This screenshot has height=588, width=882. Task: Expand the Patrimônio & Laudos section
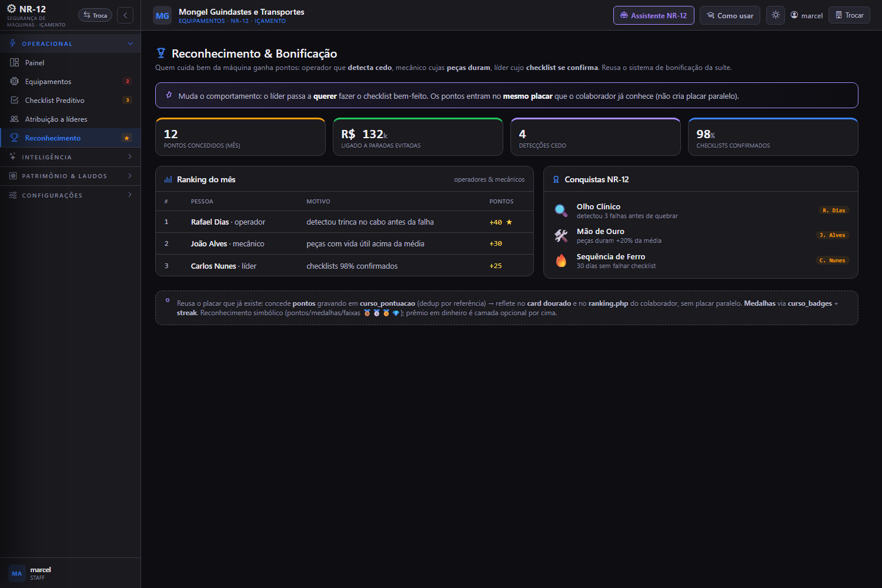pos(71,176)
